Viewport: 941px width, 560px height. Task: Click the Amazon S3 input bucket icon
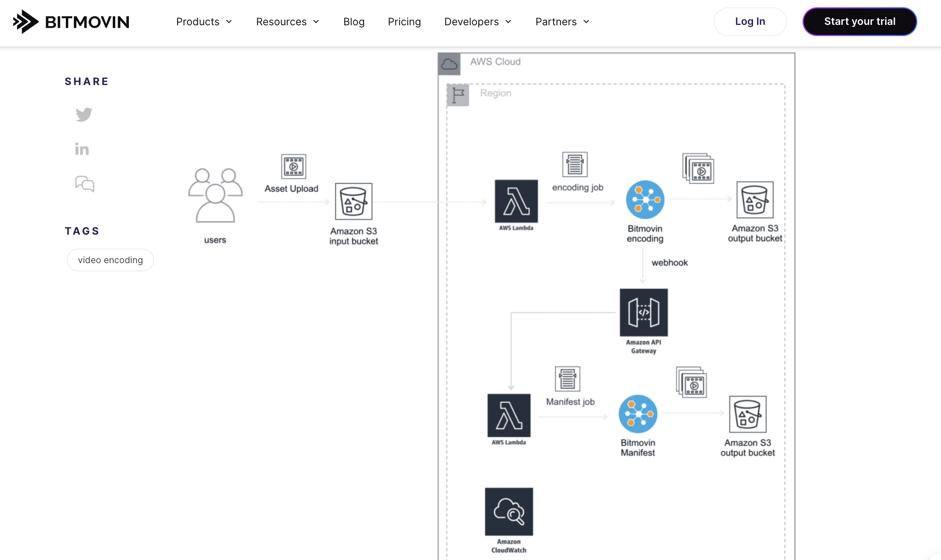[354, 201]
